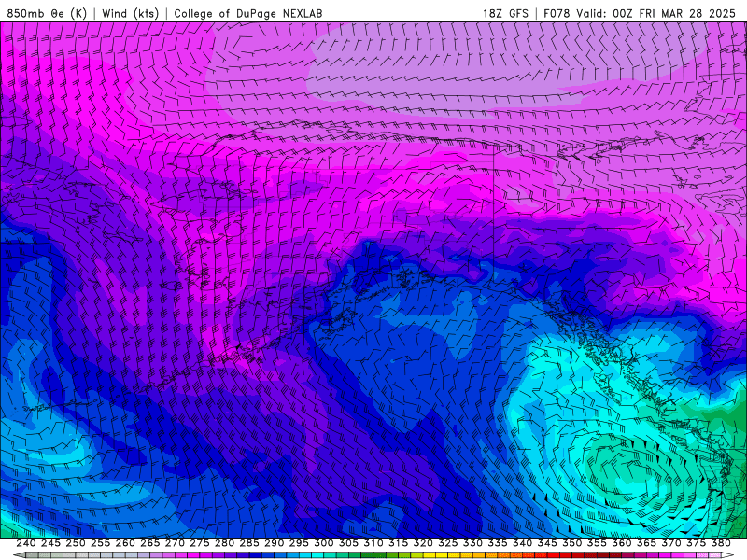The image size is (747, 560).
Task: Click the 380 value on the color scale
Action: pos(721,543)
